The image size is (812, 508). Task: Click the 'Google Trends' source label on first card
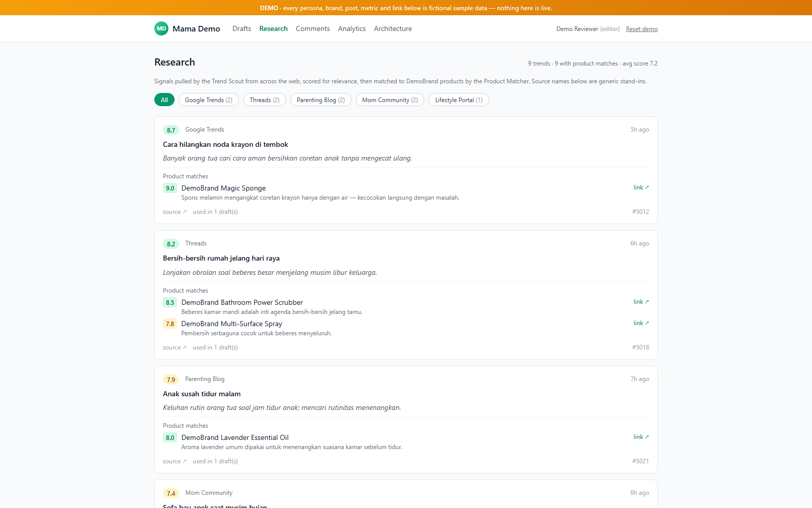205,130
